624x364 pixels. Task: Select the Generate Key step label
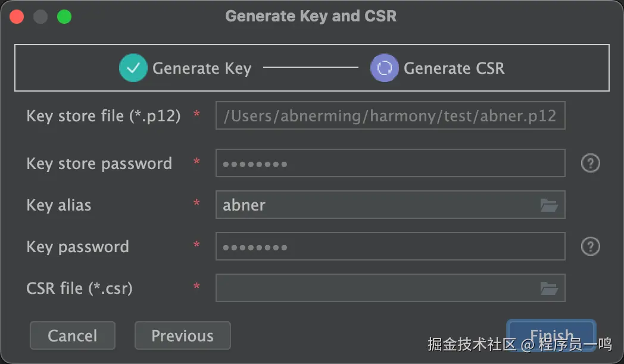pyautogui.click(x=202, y=68)
